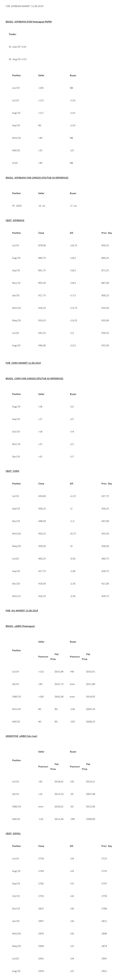The width and height of the screenshot is (130, 980).
Task: Click the BRAZIL SOYBEANS FOB CARGOS heading
Action: [x=37, y=178]
